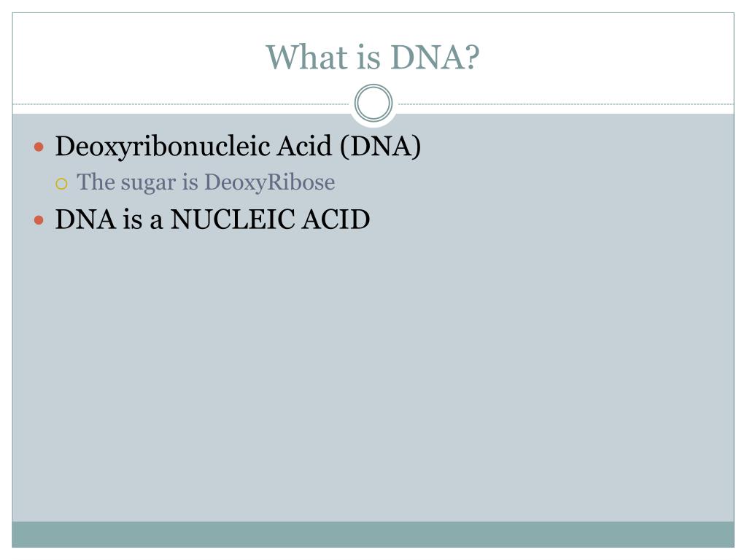Click the question mark in the title

pyautogui.click(x=471, y=57)
